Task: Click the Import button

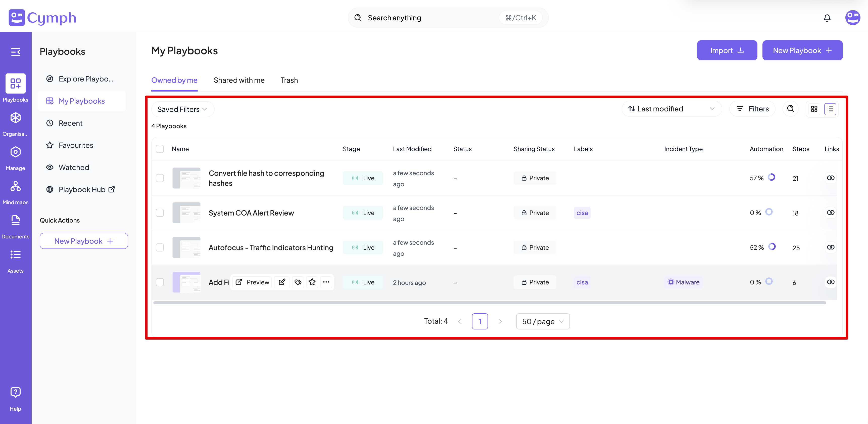Action: (727, 50)
